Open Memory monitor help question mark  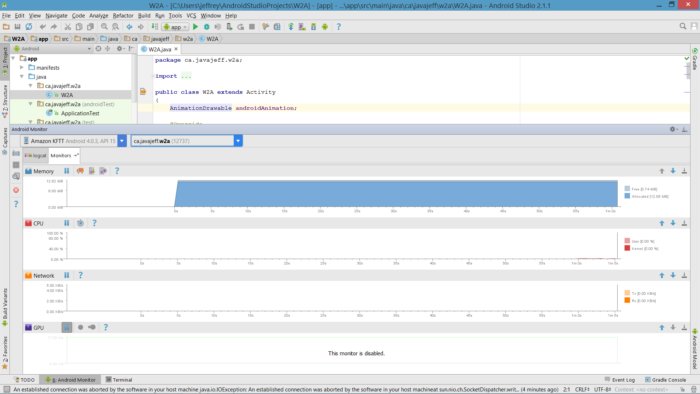coord(117,171)
